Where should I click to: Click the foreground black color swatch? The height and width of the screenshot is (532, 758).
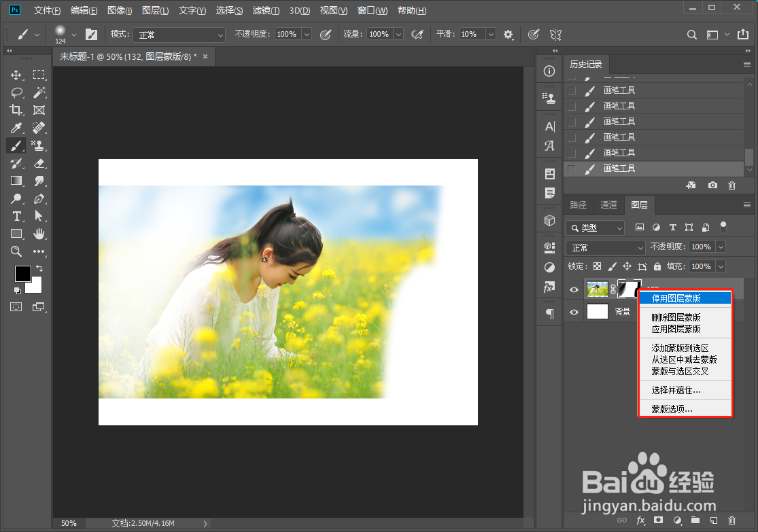coord(22,273)
